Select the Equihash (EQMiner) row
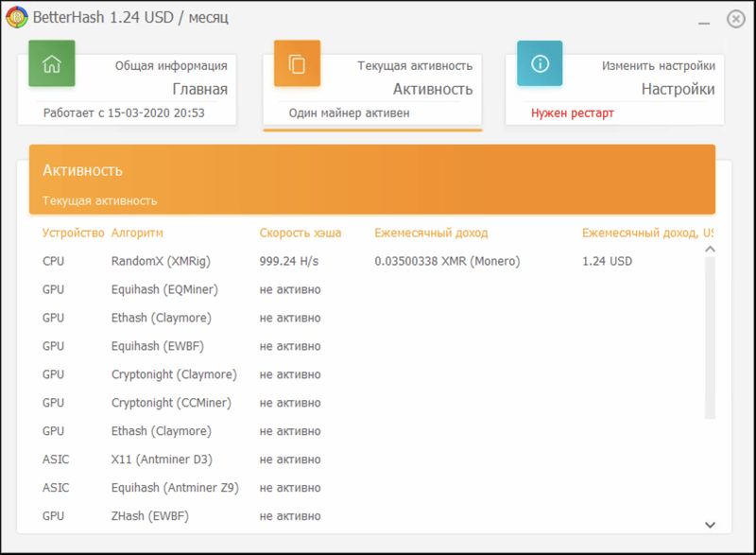Viewport: 756px width, 555px height. [162, 289]
